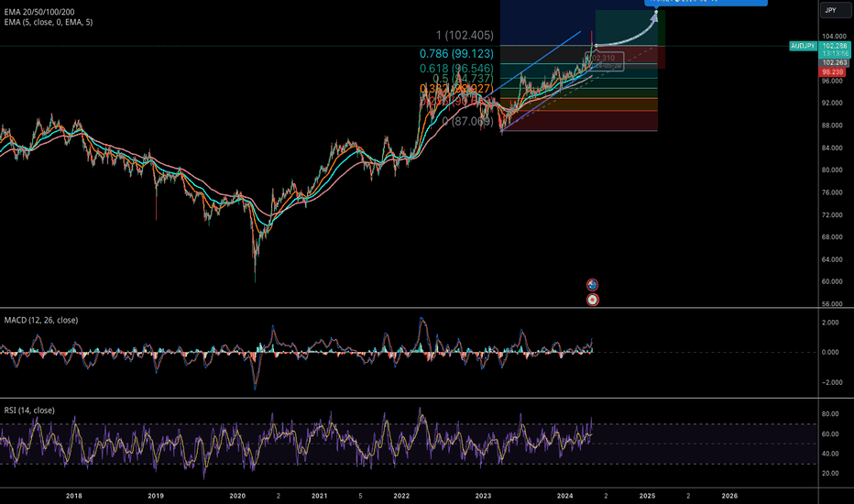The image size is (854, 504).
Task: Click the blue text callout at top
Action: (706, 2)
